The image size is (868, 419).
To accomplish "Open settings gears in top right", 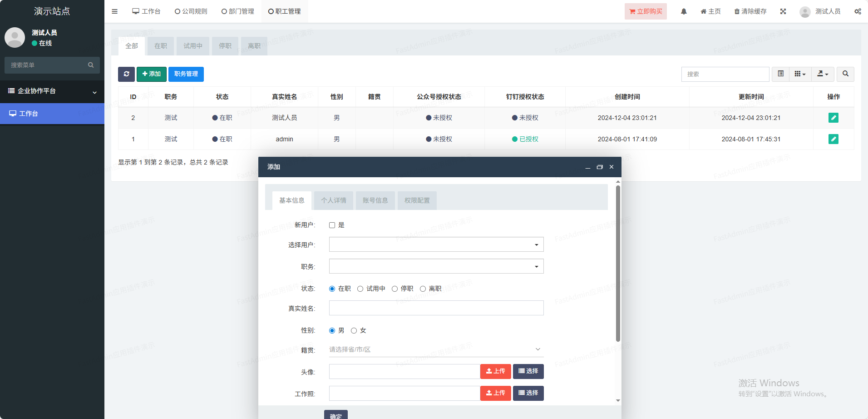I will click(858, 11).
